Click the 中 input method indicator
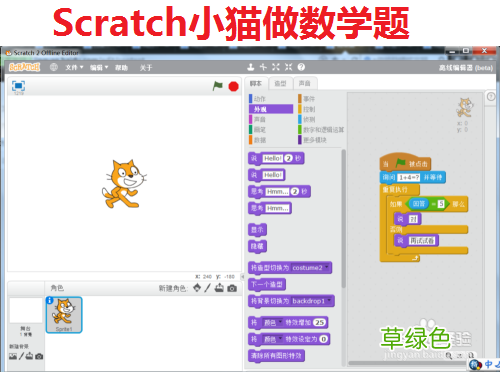Viewport: 500px width, 372px height. pyautogui.click(x=489, y=364)
